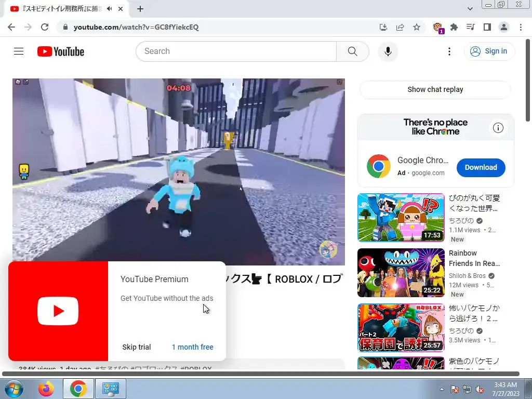Open the control panel taskbar app

pos(111,389)
